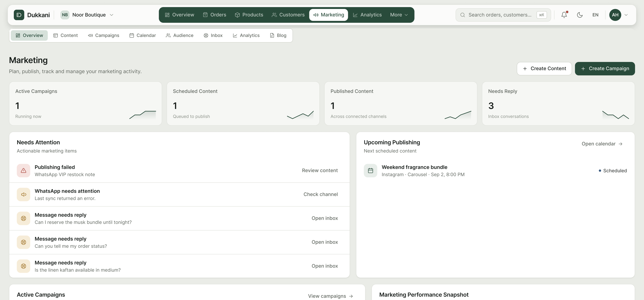Image resolution: width=644 pixels, height=300 pixels.
Task: Expand the More navigation menu
Action: click(399, 15)
